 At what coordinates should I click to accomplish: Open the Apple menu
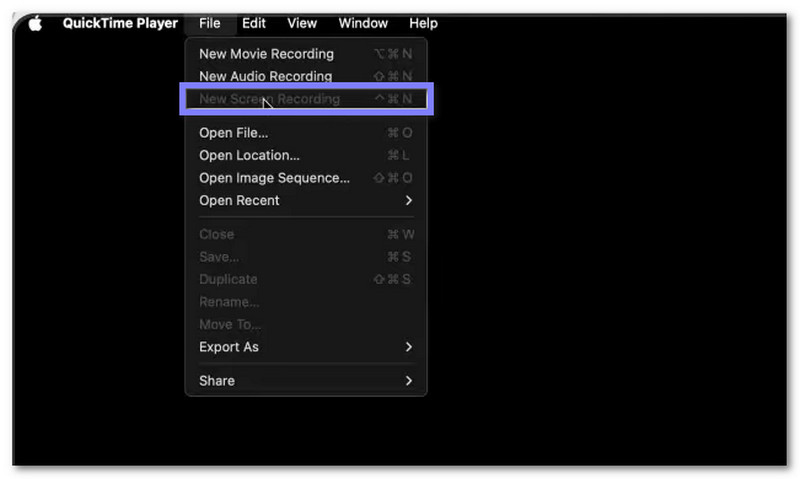pos(35,23)
